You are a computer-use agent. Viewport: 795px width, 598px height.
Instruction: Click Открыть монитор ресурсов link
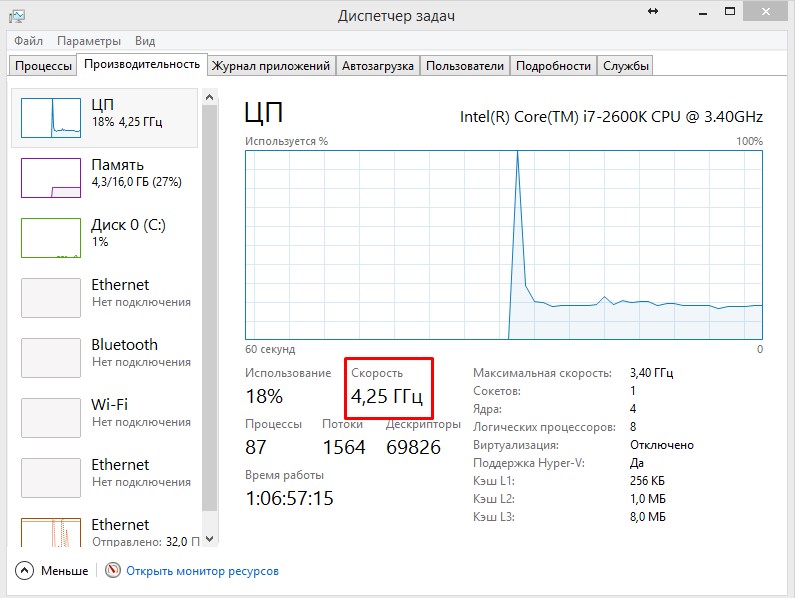tap(202, 571)
